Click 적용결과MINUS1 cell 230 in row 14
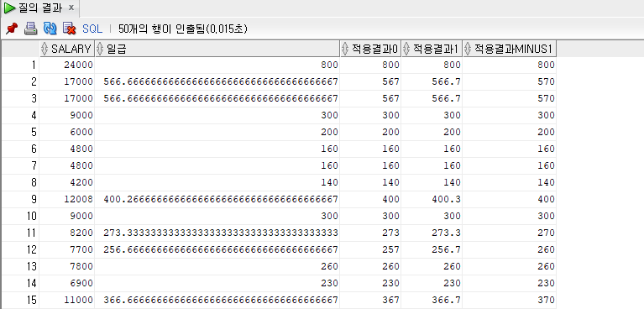Viewport: 644px width, 309px height. (x=510, y=283)
